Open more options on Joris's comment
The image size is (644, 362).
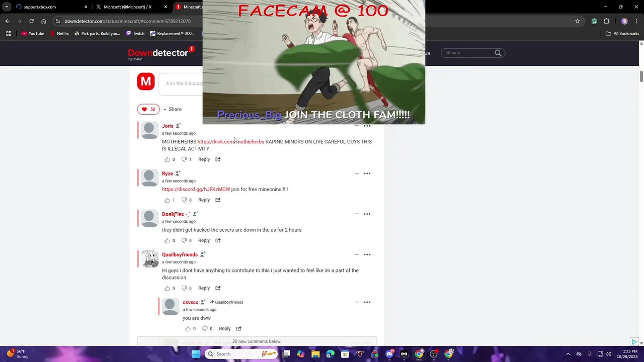(367, 126)
